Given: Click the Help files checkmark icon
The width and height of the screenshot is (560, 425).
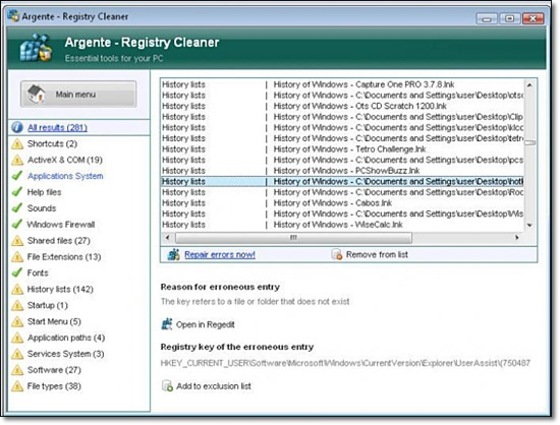Looking at the screenshot, I should [17, 192].
